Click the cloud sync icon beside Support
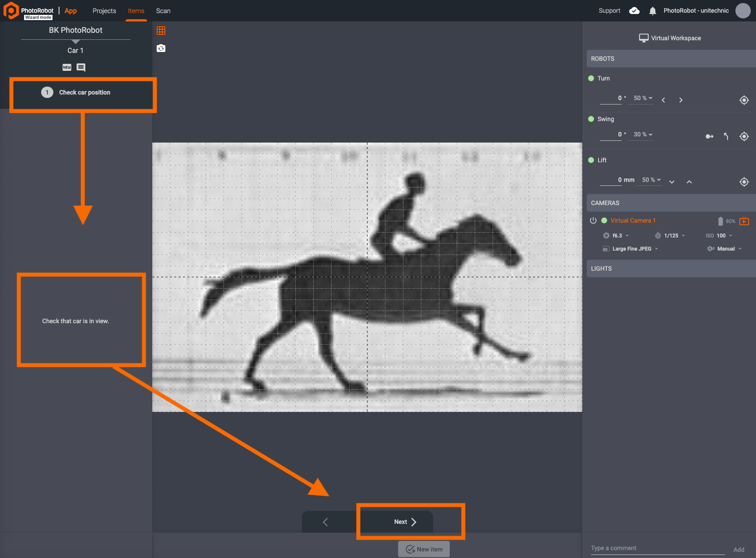The image size is (756, 558). pos(634,10)
